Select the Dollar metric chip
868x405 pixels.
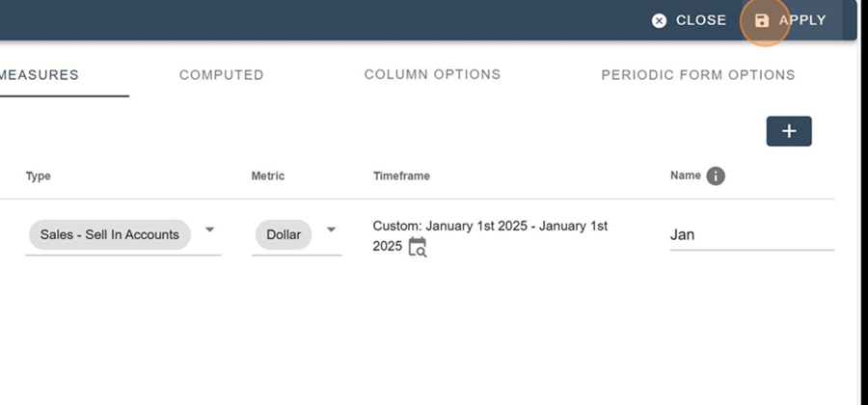[x=284, y=234]
